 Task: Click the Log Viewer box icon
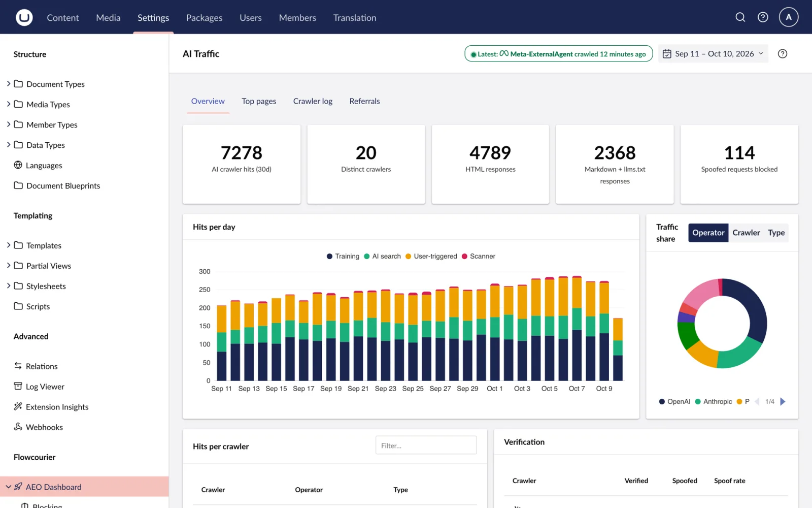tap(18, 386)
